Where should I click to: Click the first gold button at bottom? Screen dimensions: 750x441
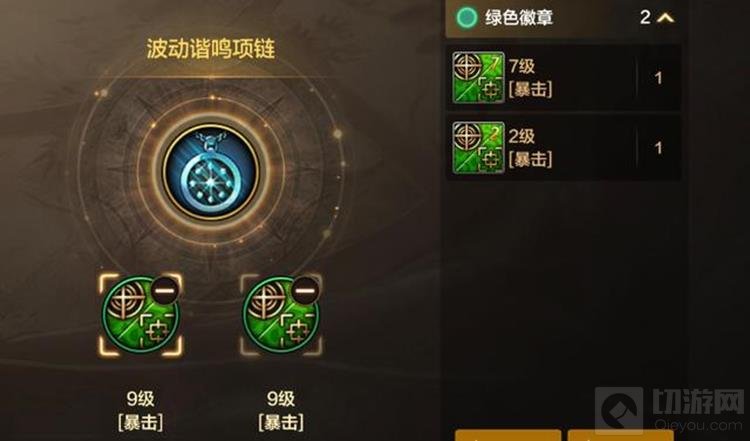coord(508,435)
